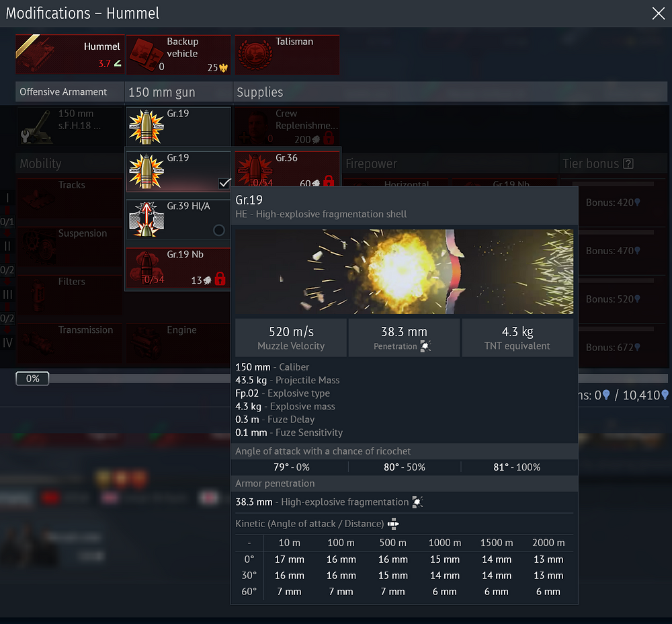Click the Bonus: 420 tier bonus row

tap(613, 202)
